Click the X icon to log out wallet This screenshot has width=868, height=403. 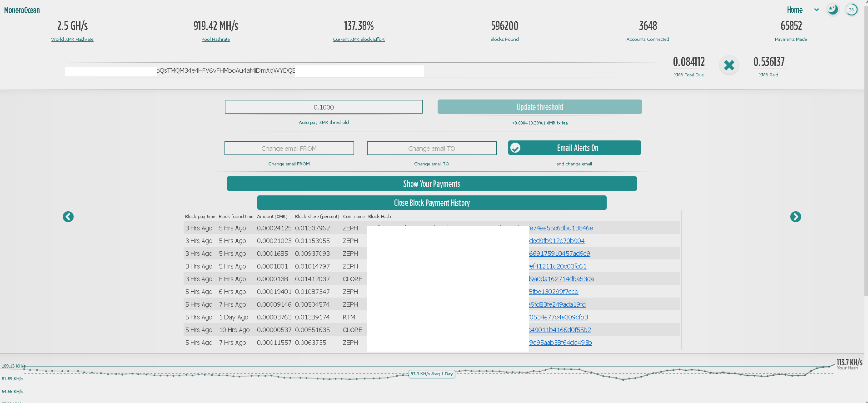(x=729, y=65)
